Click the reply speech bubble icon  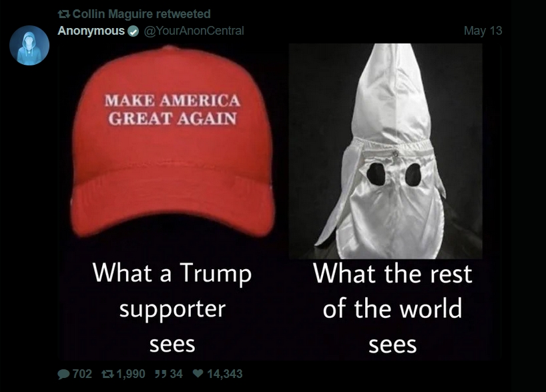pos(63,374)
